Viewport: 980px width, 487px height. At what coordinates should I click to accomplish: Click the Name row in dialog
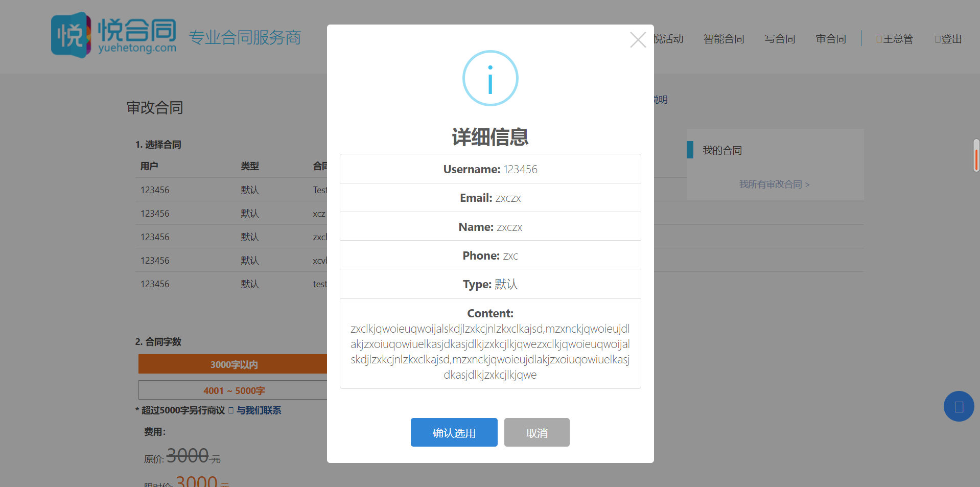click(x=491, y=226)
